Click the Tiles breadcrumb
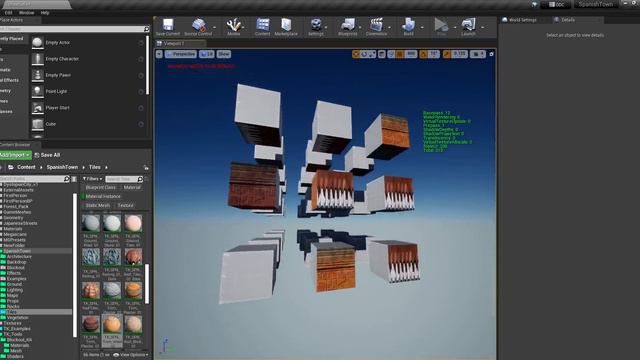The width and height of the screenshot is (640, 360). [95, 167]
